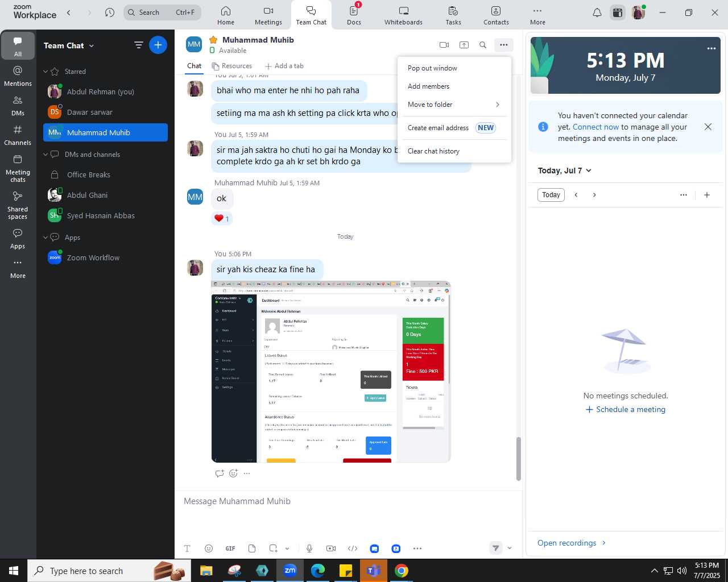Open the Office Breaks channel
728x582 pixels.
click(x=105, y=174)
